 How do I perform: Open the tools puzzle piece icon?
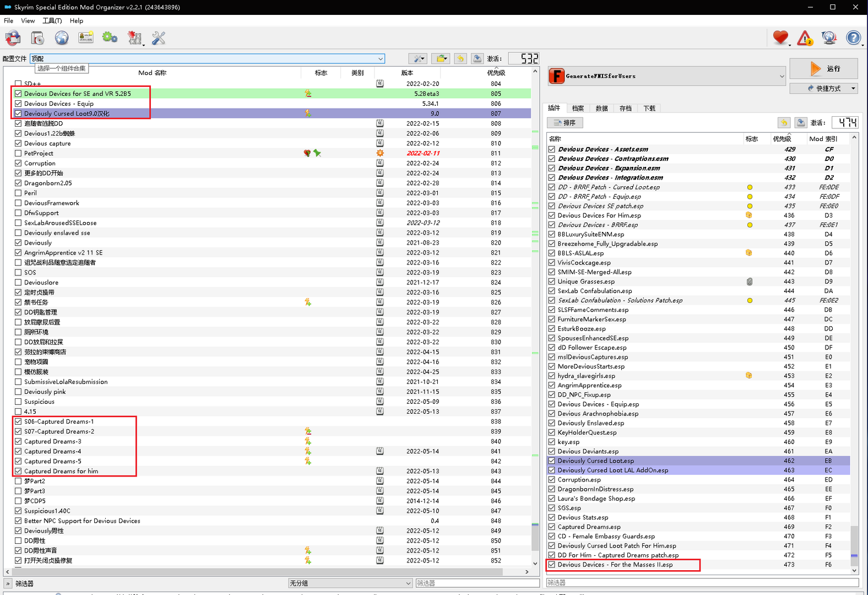(134, 38)
